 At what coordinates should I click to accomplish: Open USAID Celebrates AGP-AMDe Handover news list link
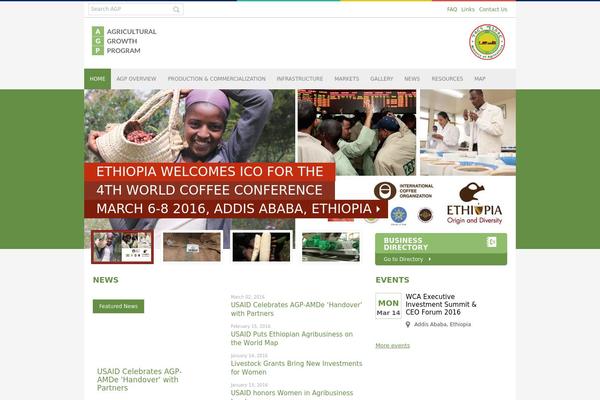(x=296, y=309)
